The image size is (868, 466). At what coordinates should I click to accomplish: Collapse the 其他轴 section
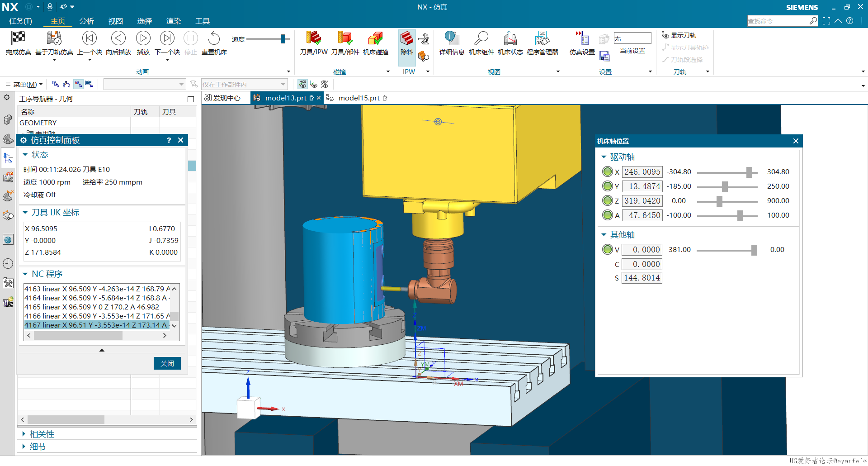[604, 235]
